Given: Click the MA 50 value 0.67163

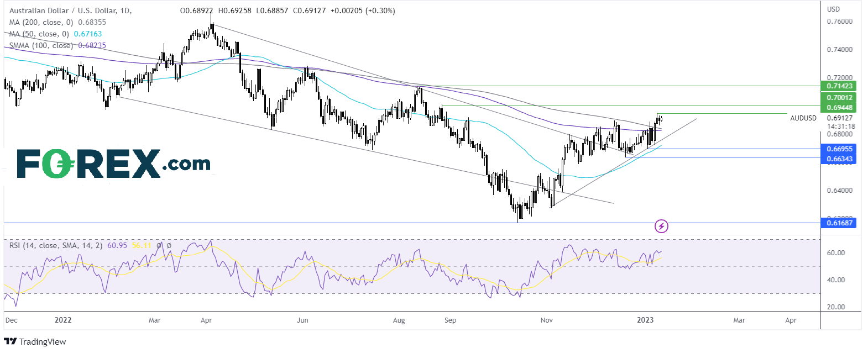Looking at the screenshot, I should (88, 34).
